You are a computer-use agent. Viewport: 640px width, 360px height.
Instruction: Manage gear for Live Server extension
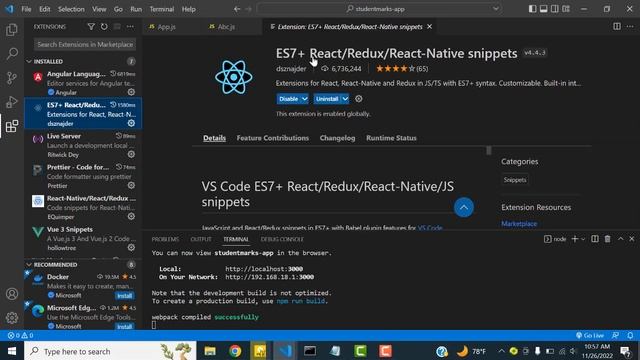pos(131,154)
